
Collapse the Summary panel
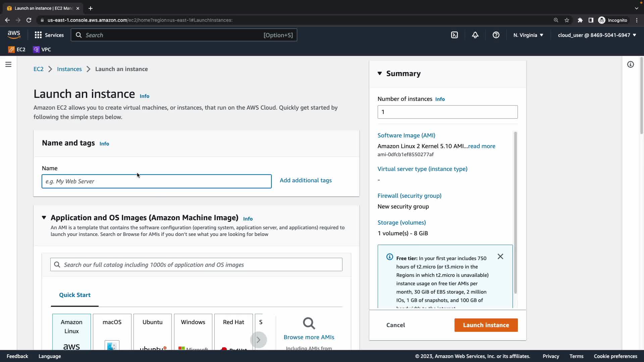click(x=380, y=73)
